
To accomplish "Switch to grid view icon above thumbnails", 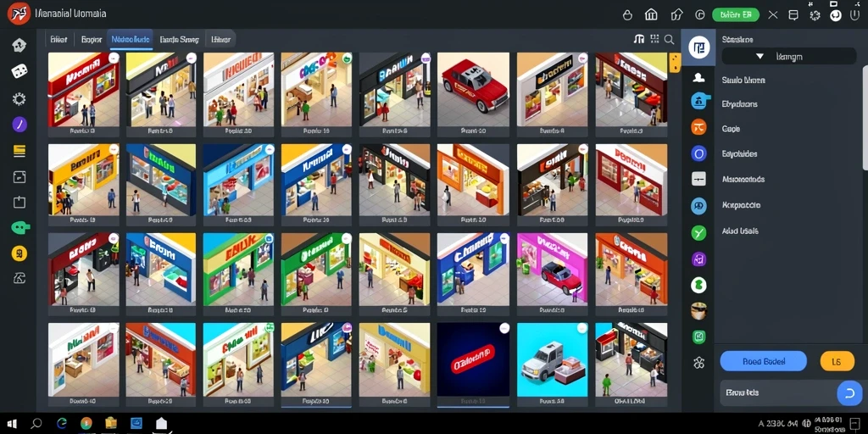I will pyautogui.click(x=654, y=39).
